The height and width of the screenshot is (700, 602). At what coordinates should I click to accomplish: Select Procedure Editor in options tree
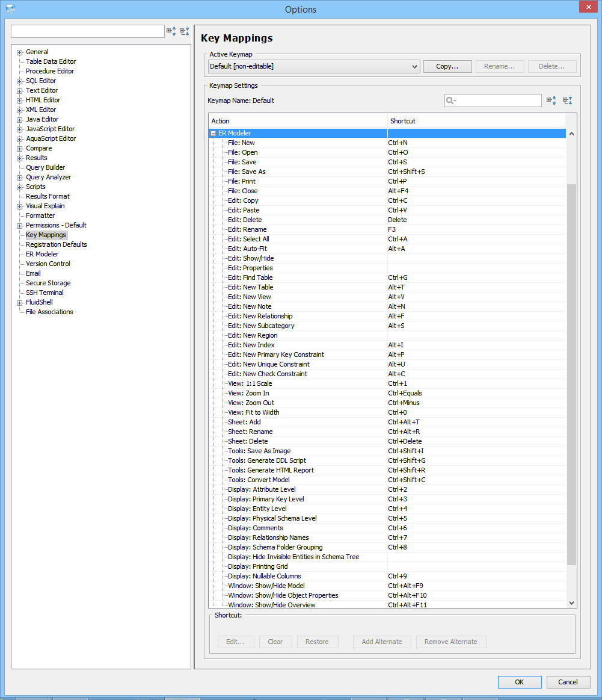click(x=50, y=72)
